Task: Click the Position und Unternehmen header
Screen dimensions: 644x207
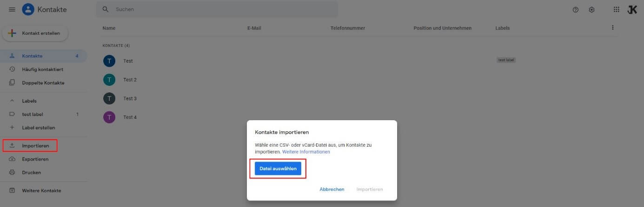Action: (442, 28)
